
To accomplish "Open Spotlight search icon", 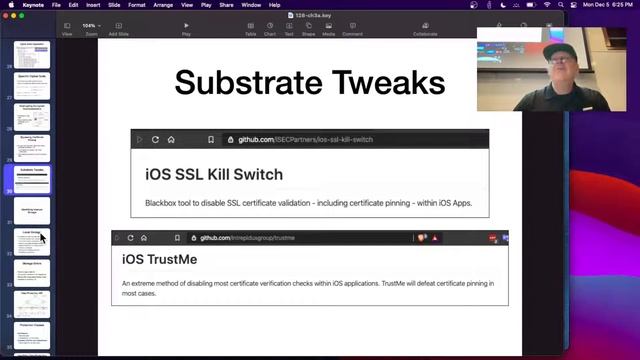I will [561, 5].
